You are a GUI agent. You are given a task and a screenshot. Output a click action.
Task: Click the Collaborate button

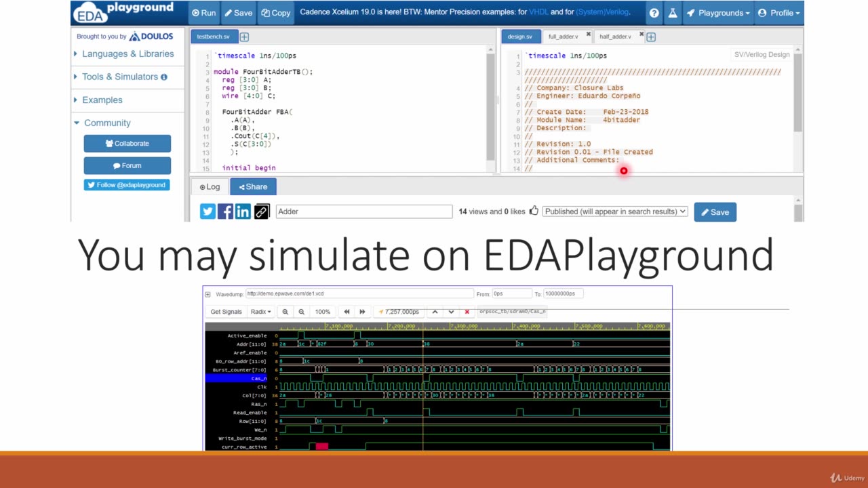click(127, 144)
